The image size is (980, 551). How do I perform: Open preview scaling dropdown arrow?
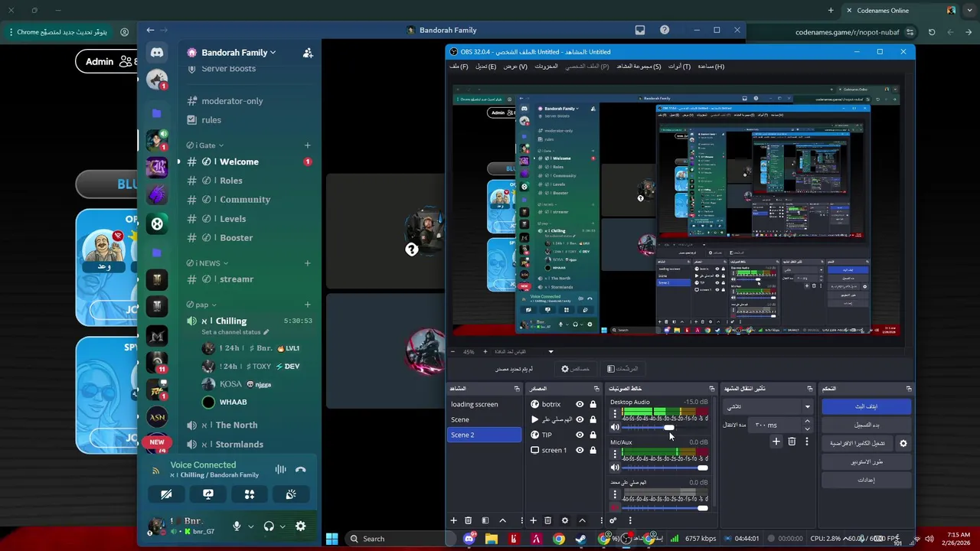[x=550, y=352]
